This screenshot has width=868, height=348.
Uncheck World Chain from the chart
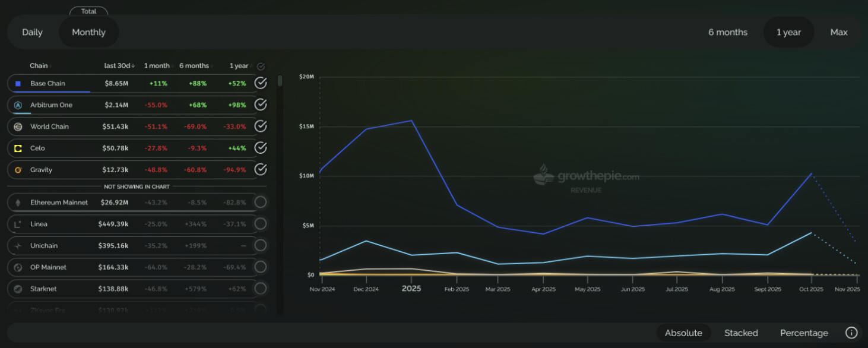261,126
